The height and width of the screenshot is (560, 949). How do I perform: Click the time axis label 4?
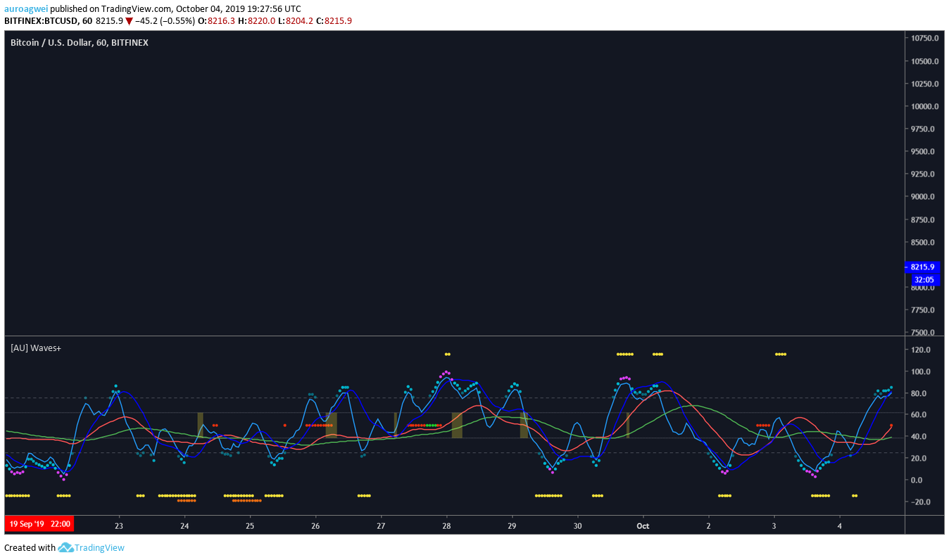839,526
